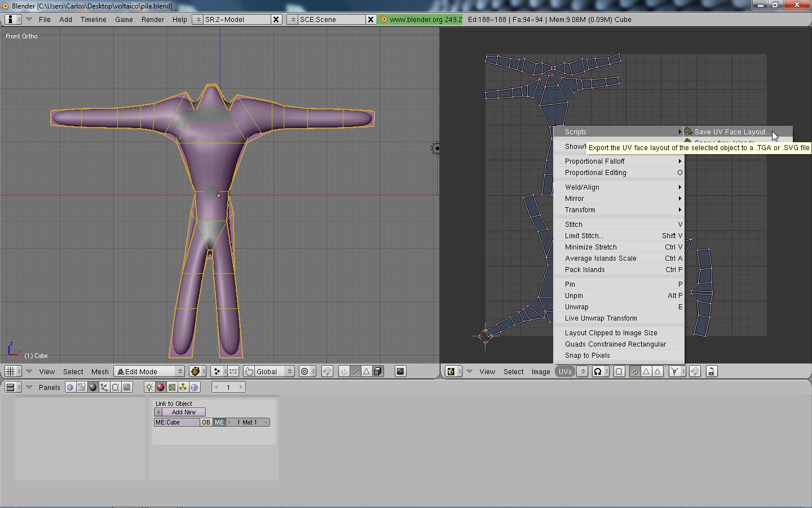Viewport: 812px width, 508px height.
Task: Choose Minimize Stretch in UVs menu
Action: 619,247
